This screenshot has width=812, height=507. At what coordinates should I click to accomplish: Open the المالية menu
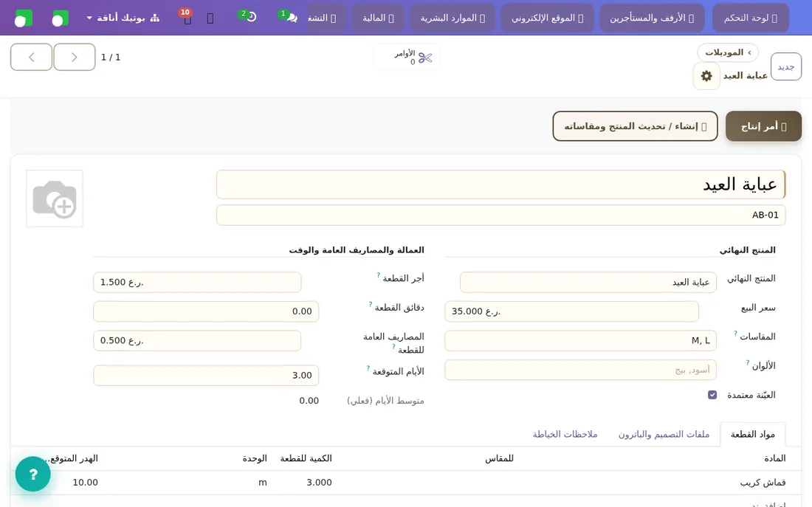pos(378,18)
